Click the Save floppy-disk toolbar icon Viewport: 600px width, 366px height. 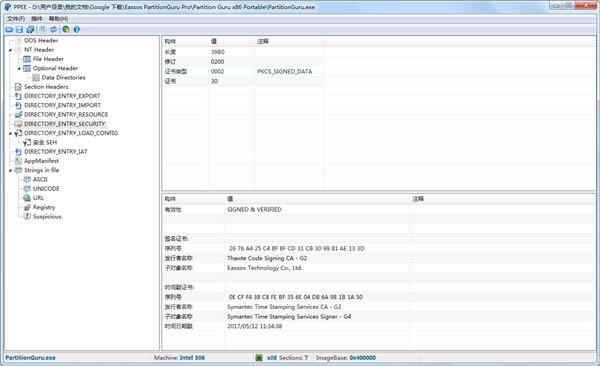(19, 29)
